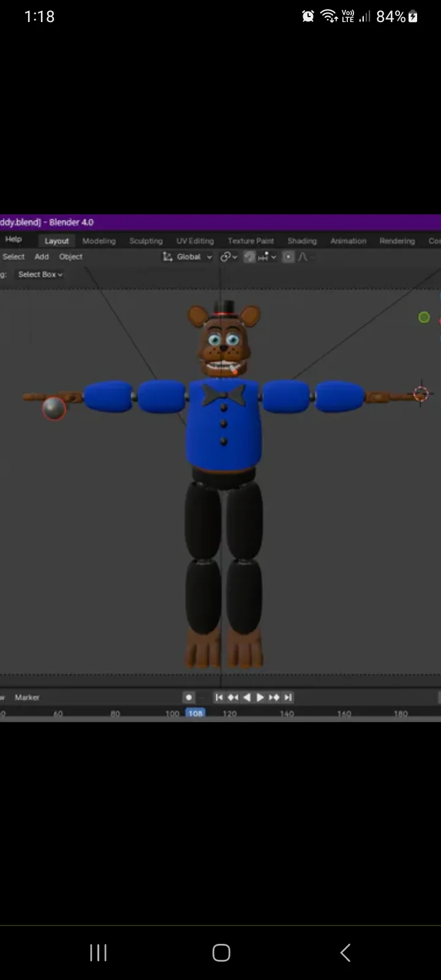
Task: Open the proportional falloff curve dropdown
Action: point(305,257)
